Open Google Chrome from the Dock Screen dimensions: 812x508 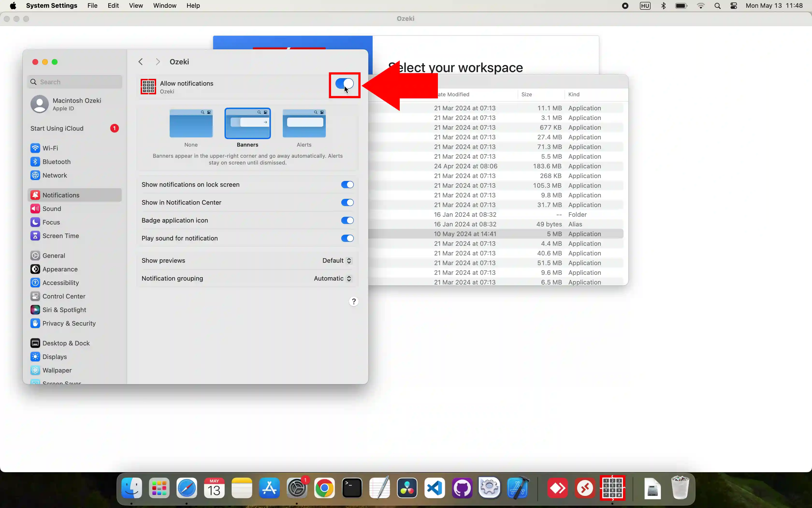click(x=324, y=488)
